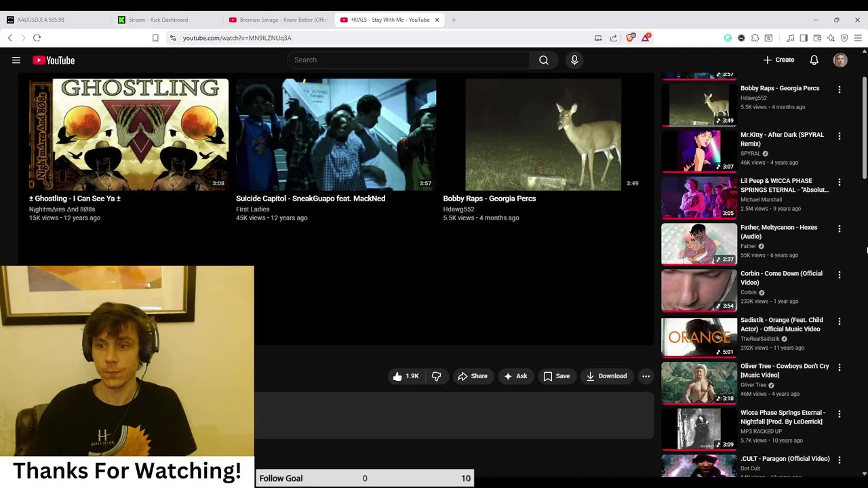The image size is (868, 488).
Task: Bookmark this page with bookmark icon
Action: 155,38
